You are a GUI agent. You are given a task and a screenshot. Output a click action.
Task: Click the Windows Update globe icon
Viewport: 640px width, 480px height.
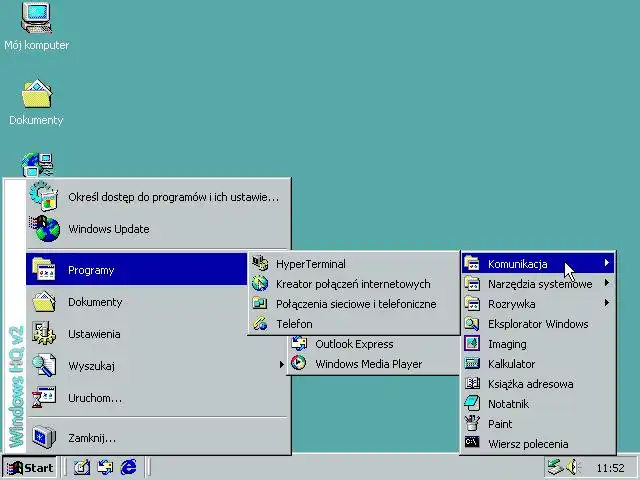pyautogui.click(x=44, y=229)
